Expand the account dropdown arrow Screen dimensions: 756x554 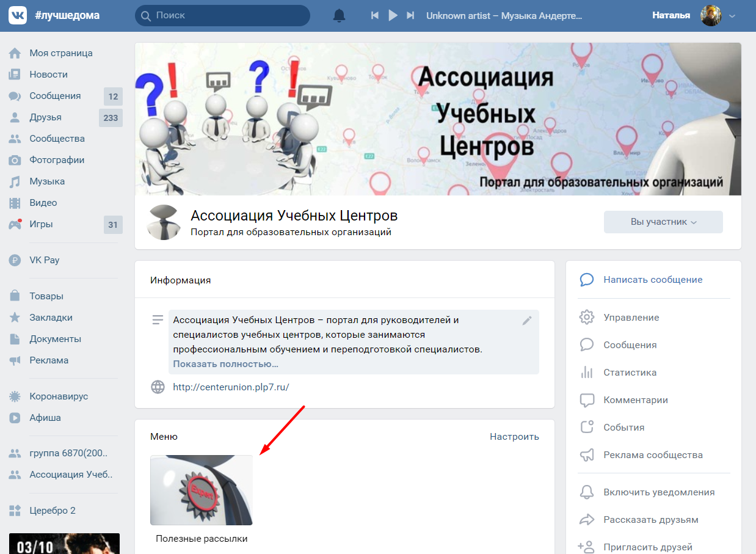(x=732, y=16)
